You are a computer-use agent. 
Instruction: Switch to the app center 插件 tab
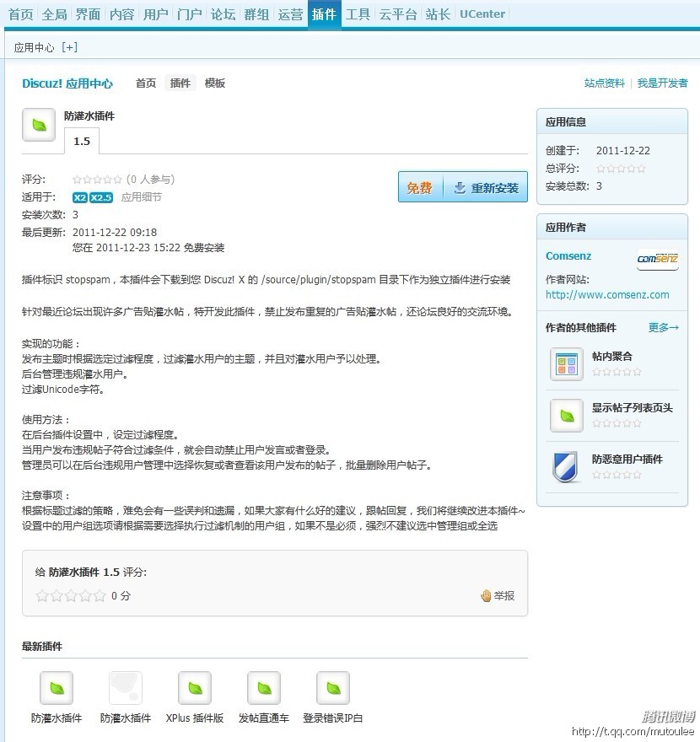[180, 83]
